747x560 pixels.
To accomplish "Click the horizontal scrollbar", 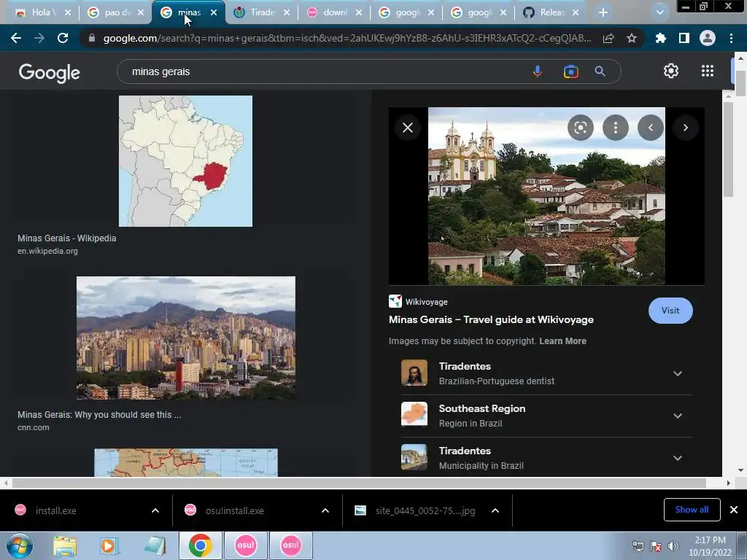I will pos(359,483).
